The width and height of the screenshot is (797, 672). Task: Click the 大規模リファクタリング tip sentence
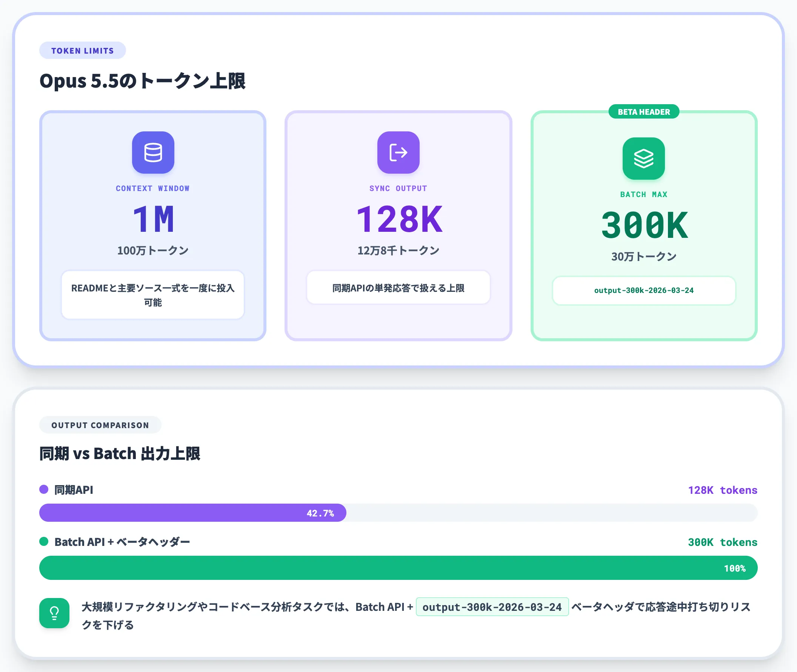tap(416, 616)
